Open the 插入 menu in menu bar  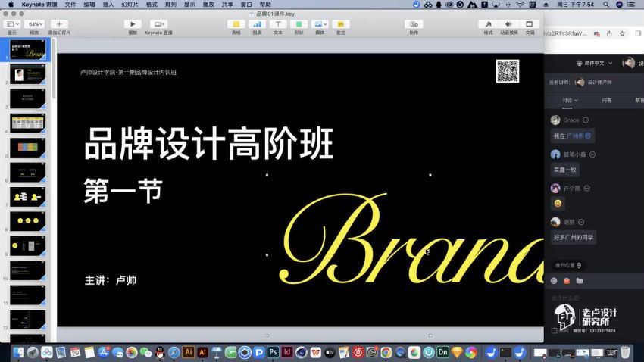pyautogui.click(x=108, y=5)
